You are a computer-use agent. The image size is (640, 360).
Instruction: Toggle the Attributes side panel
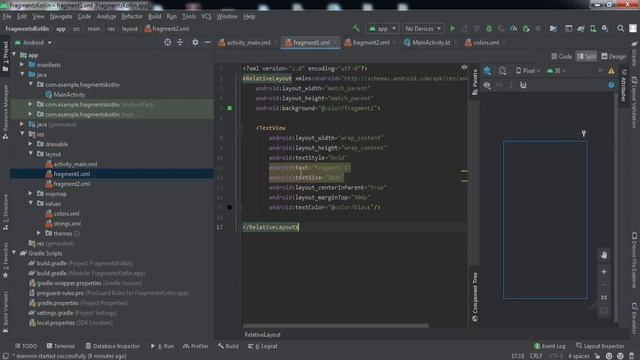point(624,85)
